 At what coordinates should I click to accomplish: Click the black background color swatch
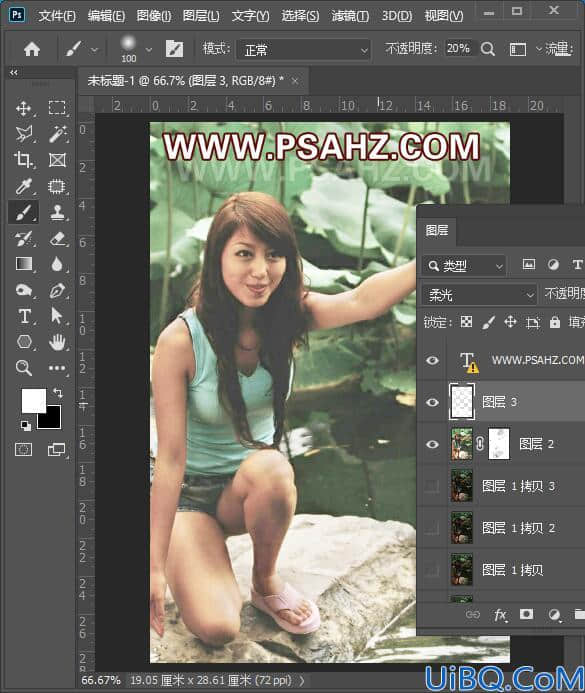click(x=51, y=420)
